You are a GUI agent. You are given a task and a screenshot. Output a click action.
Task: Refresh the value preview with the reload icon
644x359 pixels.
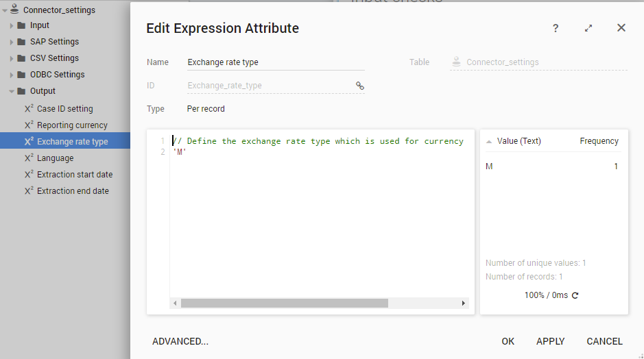[x=575, y=295]
